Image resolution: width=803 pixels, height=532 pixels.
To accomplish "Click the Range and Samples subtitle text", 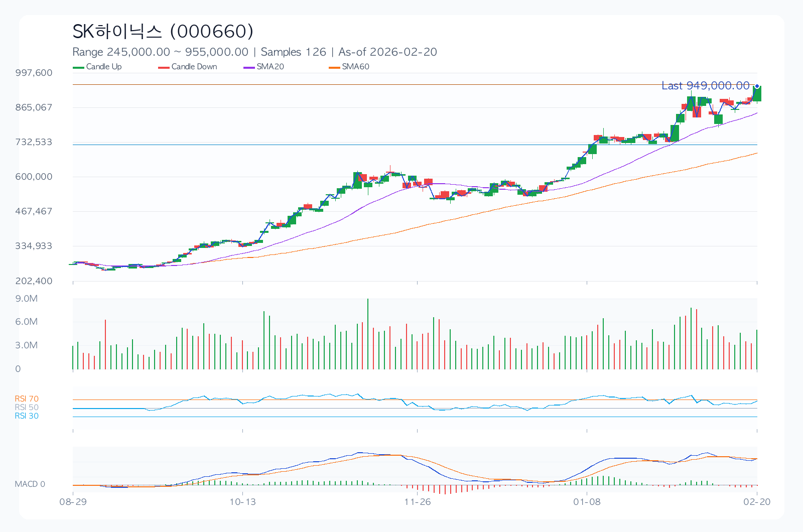I will [x=254, y=52].
